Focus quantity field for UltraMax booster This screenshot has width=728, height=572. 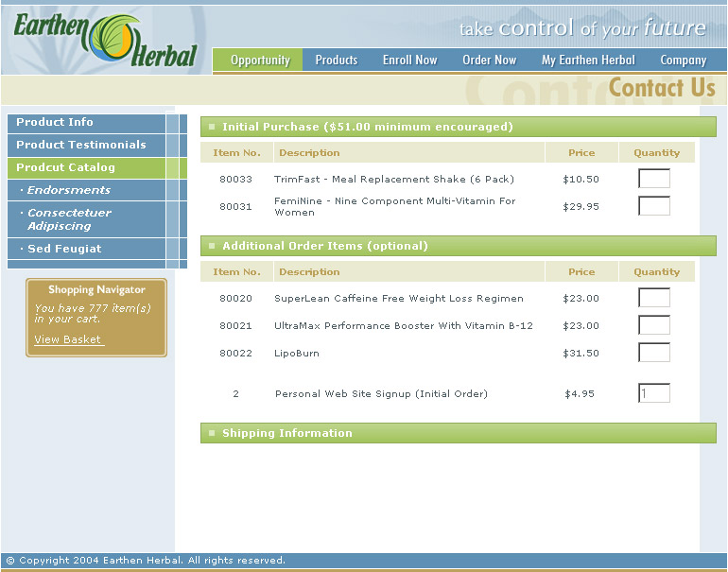pos(654,325)
